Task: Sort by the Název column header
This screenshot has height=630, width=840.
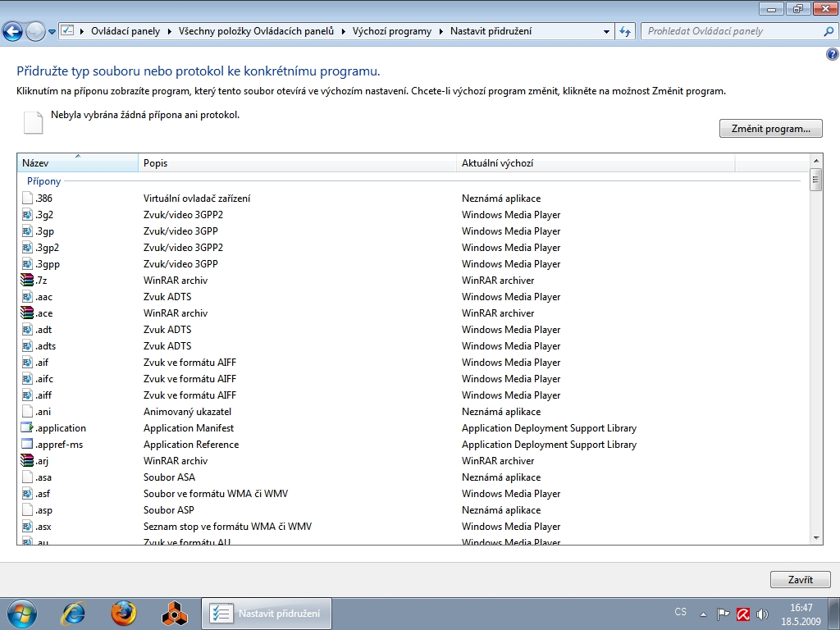Action: pos(78,163)
